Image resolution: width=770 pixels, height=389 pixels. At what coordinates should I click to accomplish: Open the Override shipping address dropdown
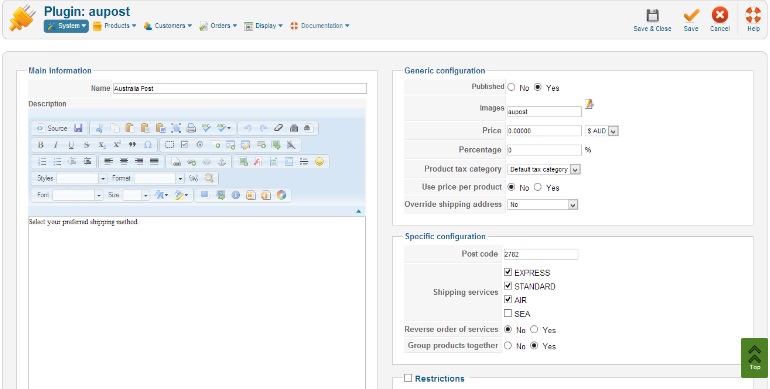point(542,205)
